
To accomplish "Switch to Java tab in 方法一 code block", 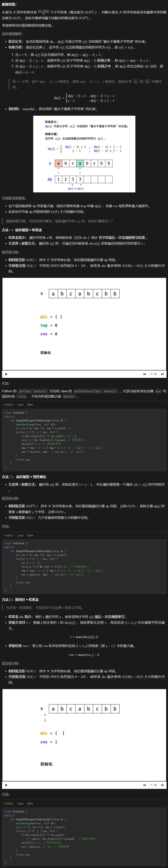I will tap(21, 405).
